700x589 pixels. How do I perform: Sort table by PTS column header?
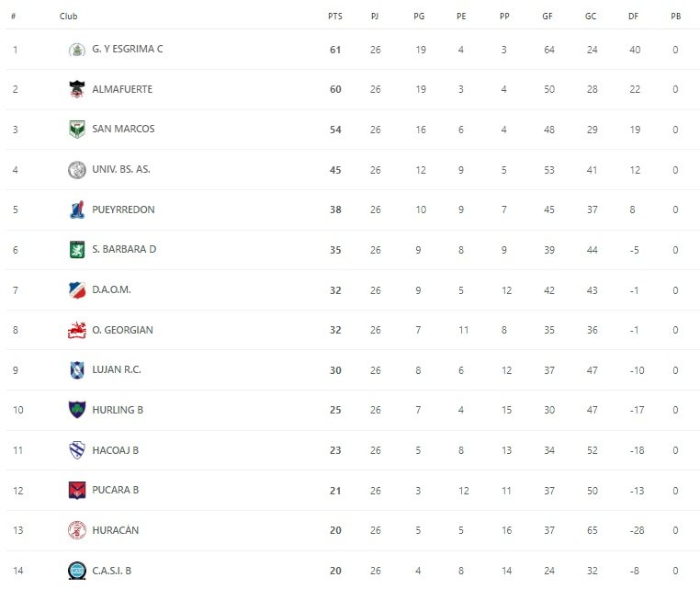click(x=334, y=17)
